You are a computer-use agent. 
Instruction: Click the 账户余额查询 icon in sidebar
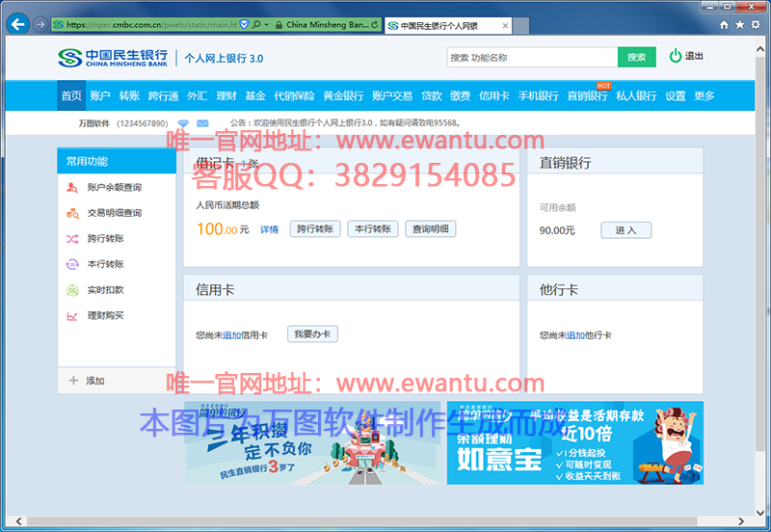(72, 187)
